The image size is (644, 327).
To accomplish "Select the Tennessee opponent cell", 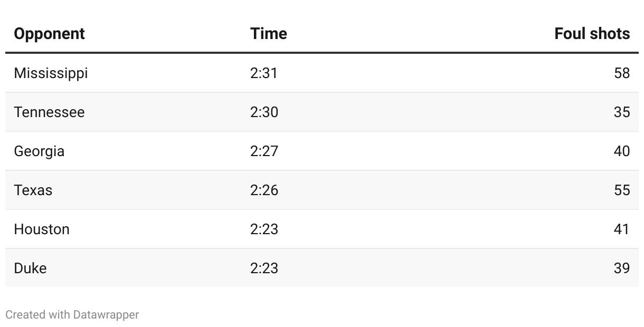I will pyautogui.click(x=49, y=112).
